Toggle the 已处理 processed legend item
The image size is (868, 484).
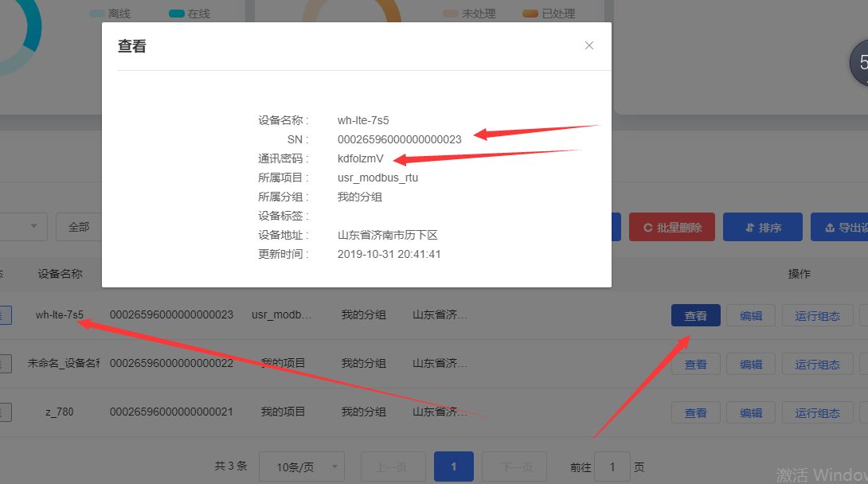coord(549,14)
